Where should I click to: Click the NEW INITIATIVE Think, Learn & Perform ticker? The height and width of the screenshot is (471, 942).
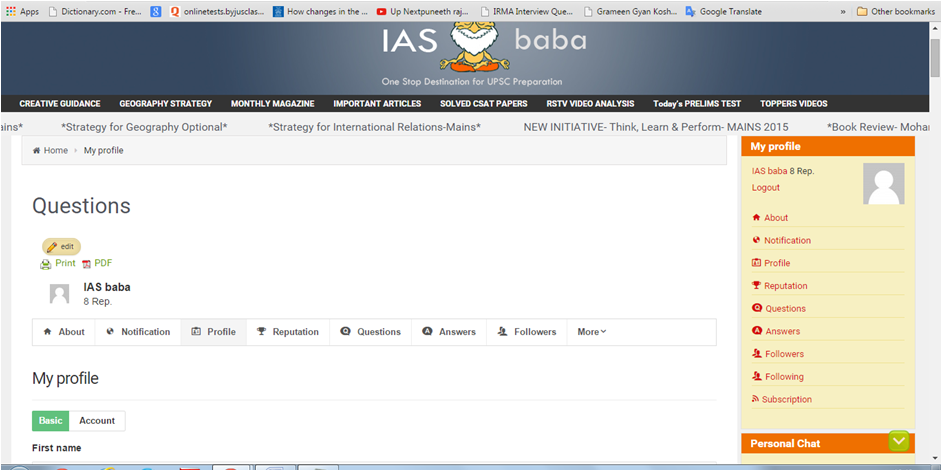pyautogui.click(x=656, y=127)
